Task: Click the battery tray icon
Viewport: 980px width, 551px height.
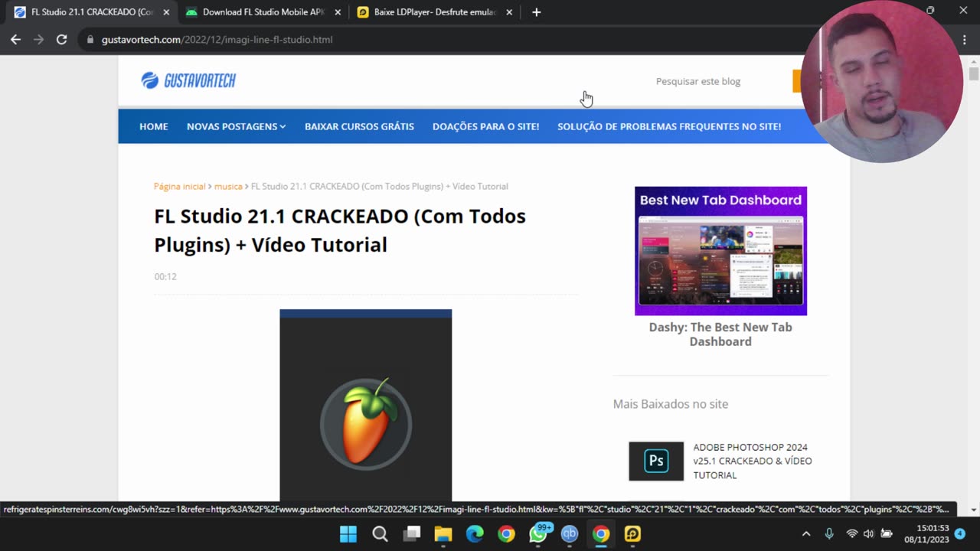Action: click(x=887, y=533)
